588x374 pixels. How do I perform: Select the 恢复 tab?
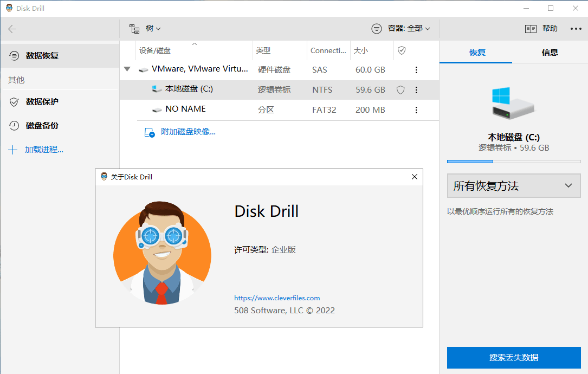pyautogui.click(x=477, y=53)
